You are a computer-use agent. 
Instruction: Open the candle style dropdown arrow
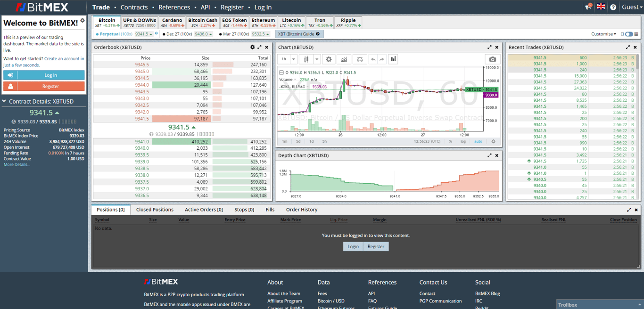click(x=317, y=59)
